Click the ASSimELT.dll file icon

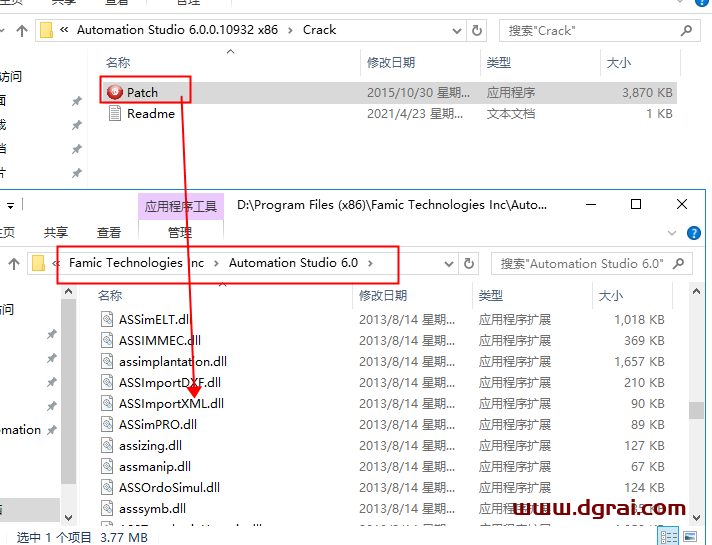point(107,319)
